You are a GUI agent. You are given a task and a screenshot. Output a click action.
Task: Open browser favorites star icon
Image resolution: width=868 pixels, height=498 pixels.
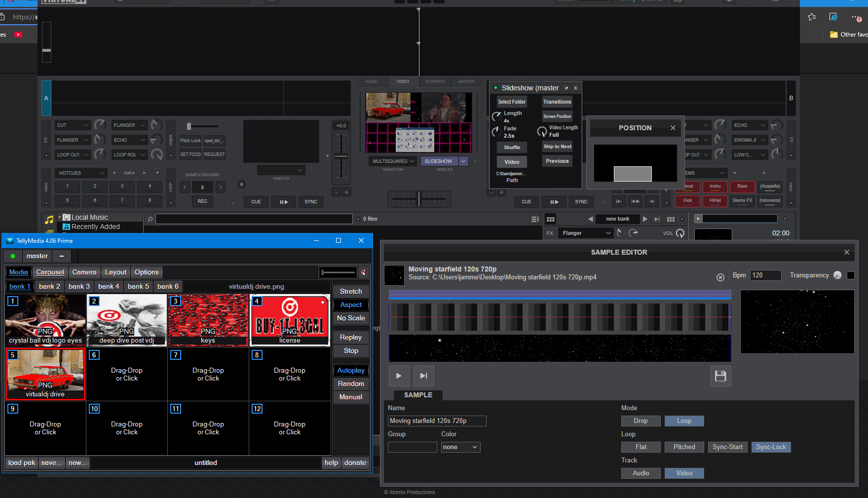click(812, 17)
